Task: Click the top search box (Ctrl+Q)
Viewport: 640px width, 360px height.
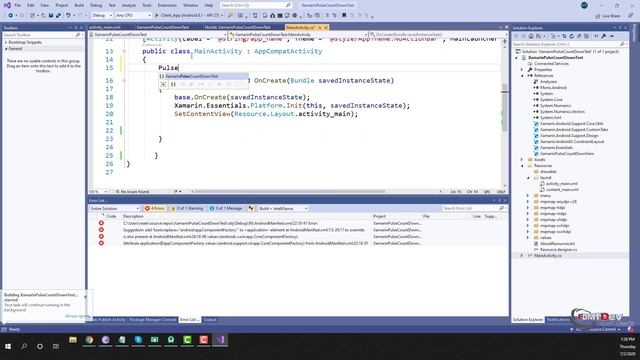Action: [x=256, y=5]
